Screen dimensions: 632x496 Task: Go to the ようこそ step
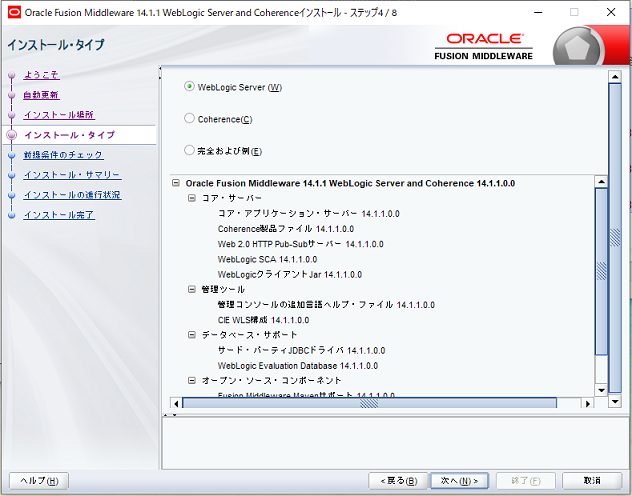41,75
